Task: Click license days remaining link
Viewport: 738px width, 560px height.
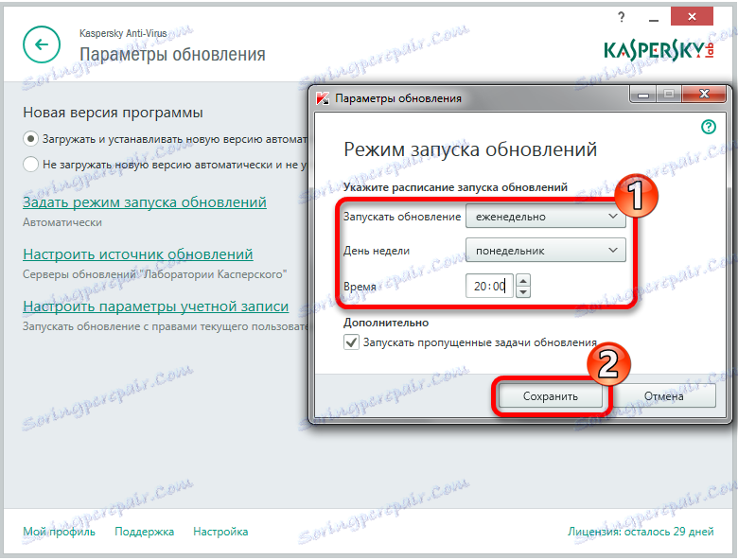Action: (641, 532)
